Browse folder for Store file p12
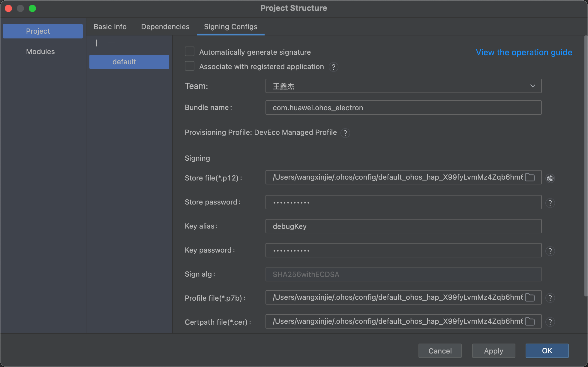Screen dimensions: 588x367 pyautogui.click(x=530, y=177)
